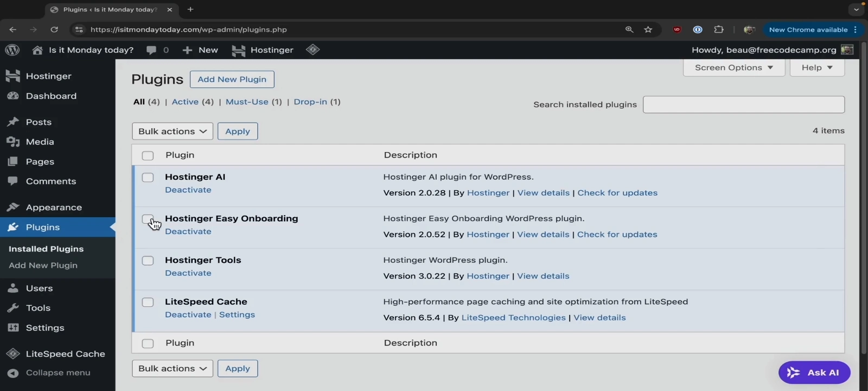Viewport: 868px width, 391px height.
Task: Open the top Bulk actions dropdown
Action: point(173,131)
